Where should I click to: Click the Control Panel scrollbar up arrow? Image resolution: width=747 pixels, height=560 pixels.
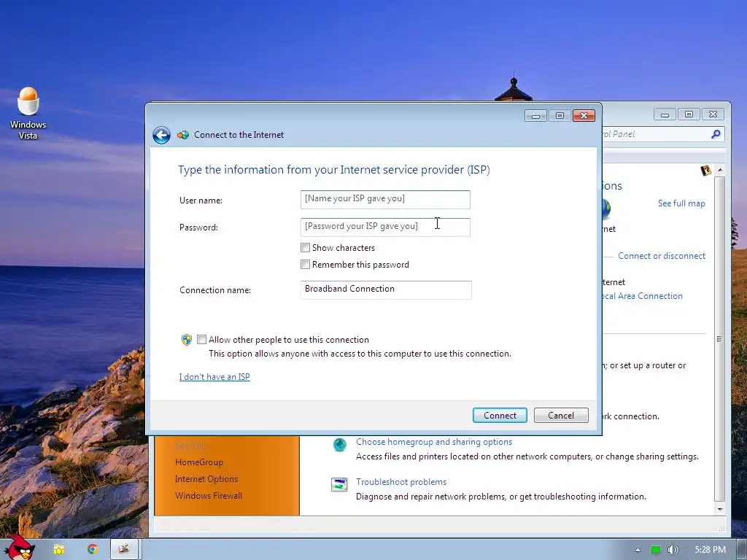click(x=720, y=170)
